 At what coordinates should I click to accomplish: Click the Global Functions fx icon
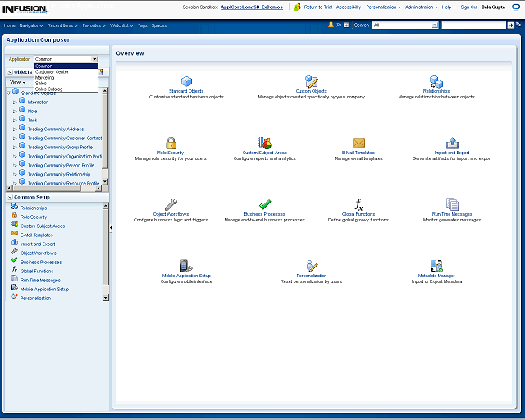click(x=358, y=204)
